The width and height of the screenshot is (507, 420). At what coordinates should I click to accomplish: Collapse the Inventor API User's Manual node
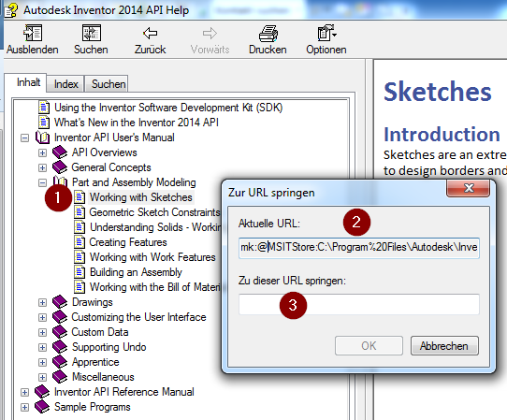click(x=24, y=138)
